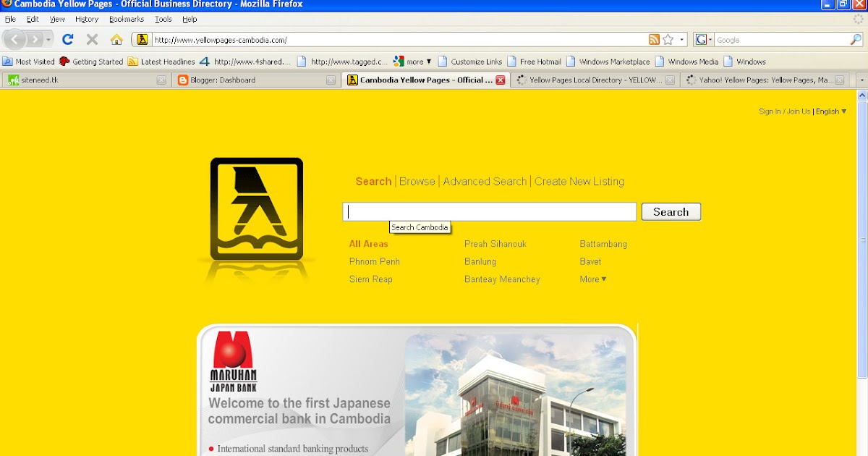Open the Customize Links bookmark
Screen dimensions: 868x456
470,62
